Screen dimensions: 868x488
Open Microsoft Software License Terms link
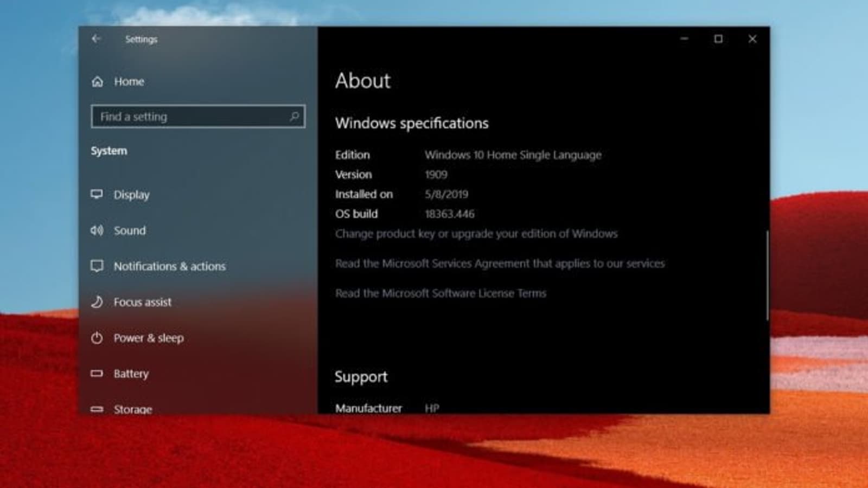pyautogui.click(x=441, y=293)
